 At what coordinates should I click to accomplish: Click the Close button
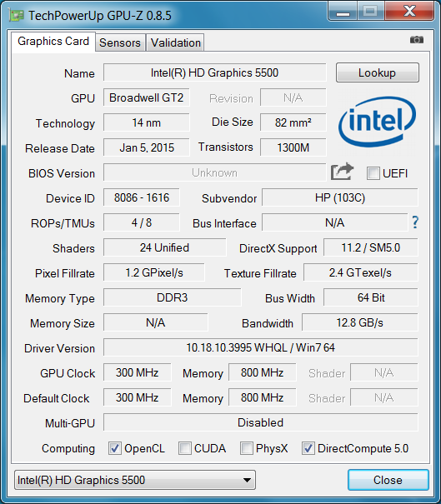[x=388, y=480]
